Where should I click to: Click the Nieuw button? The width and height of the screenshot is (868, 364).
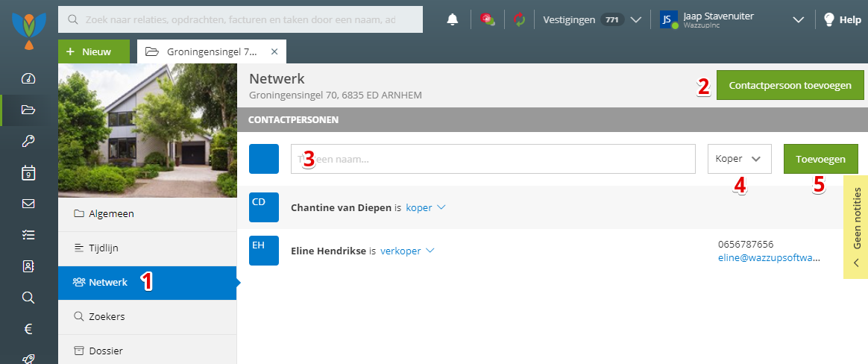click(93, 51)
